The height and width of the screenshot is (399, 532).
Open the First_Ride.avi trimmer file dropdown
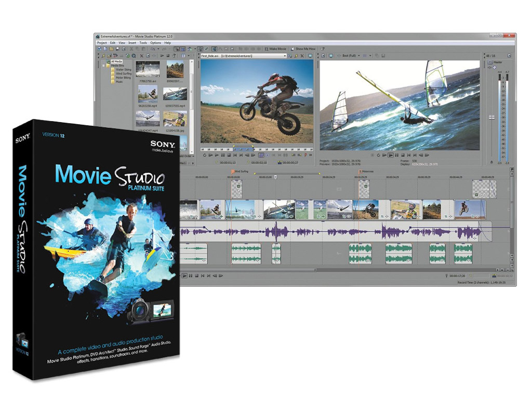point(284,56)
